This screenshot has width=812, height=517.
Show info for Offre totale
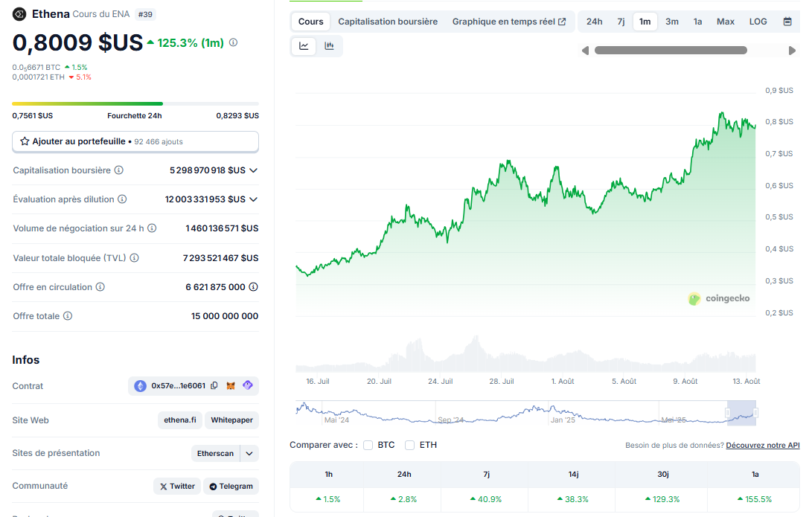pos(67,315)
